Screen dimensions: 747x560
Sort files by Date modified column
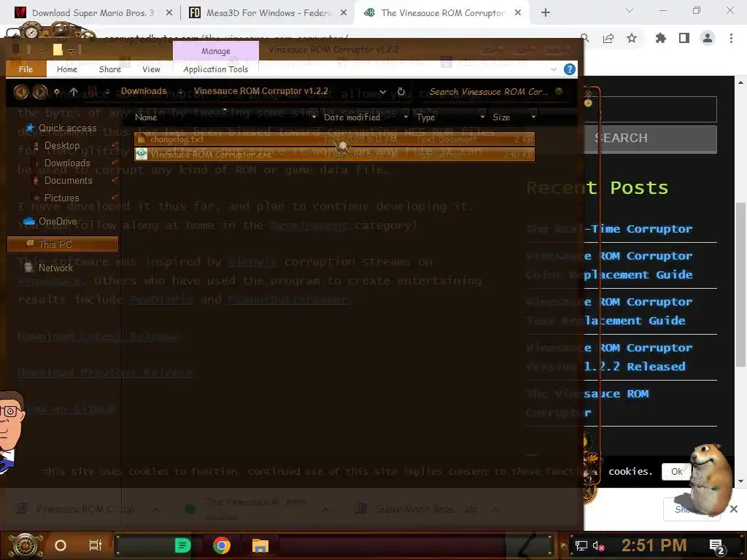(352, 117)
